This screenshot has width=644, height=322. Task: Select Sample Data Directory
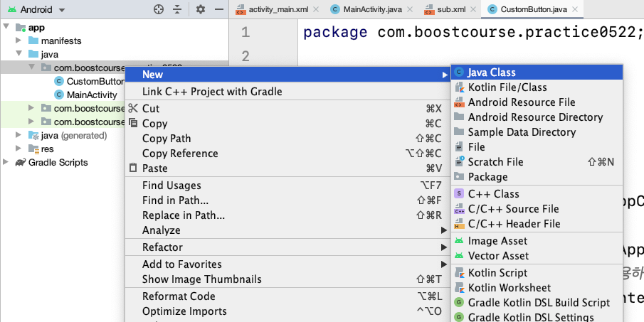pos(537,132)
